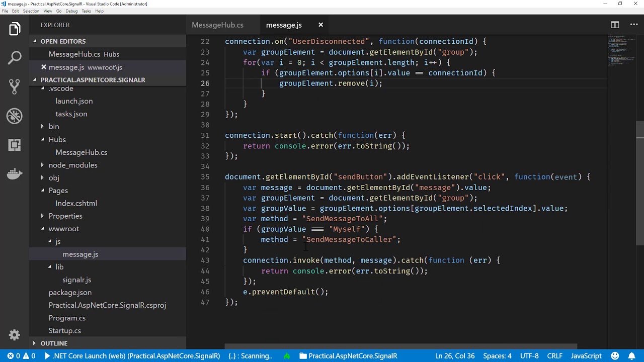The height and width of the screenshot is (362, 644).
Task: Open the editor More Actions ellipsis
Action: point(634,25)
